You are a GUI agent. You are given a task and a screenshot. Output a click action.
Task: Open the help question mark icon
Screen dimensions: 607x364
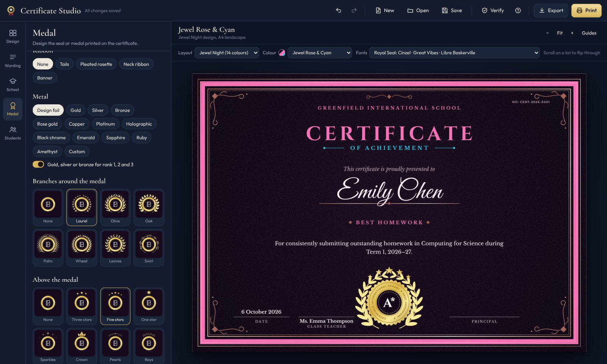pos(518,11)
